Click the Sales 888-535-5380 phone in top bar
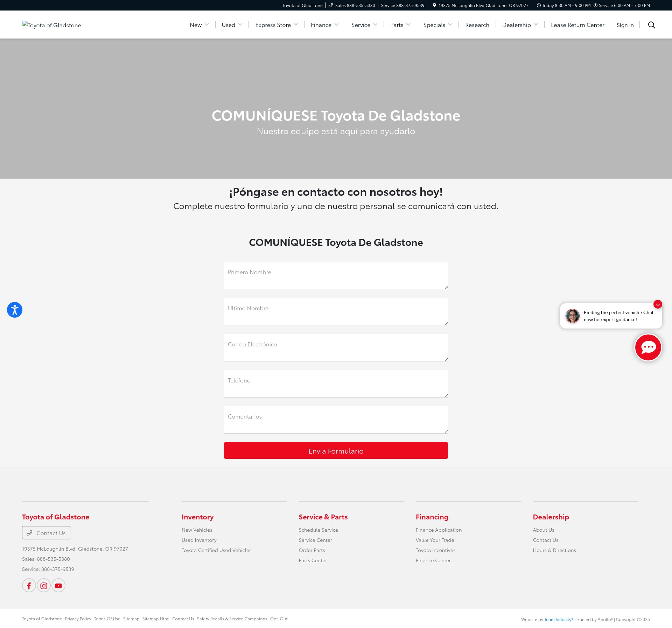 [x=352, y=5]
